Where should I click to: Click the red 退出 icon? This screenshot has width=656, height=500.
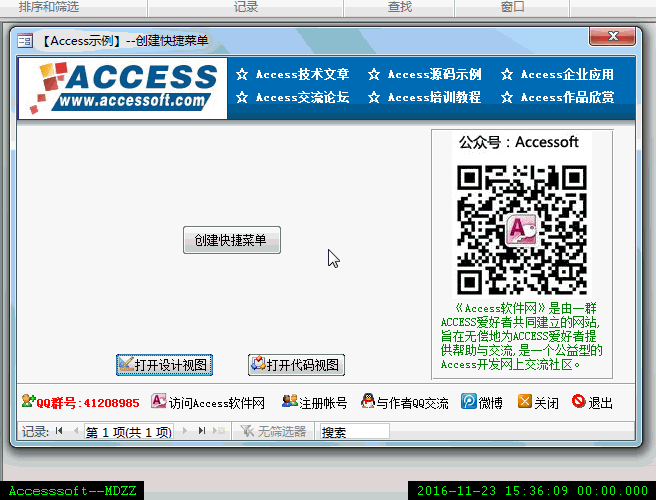click(x=579, y=401)
